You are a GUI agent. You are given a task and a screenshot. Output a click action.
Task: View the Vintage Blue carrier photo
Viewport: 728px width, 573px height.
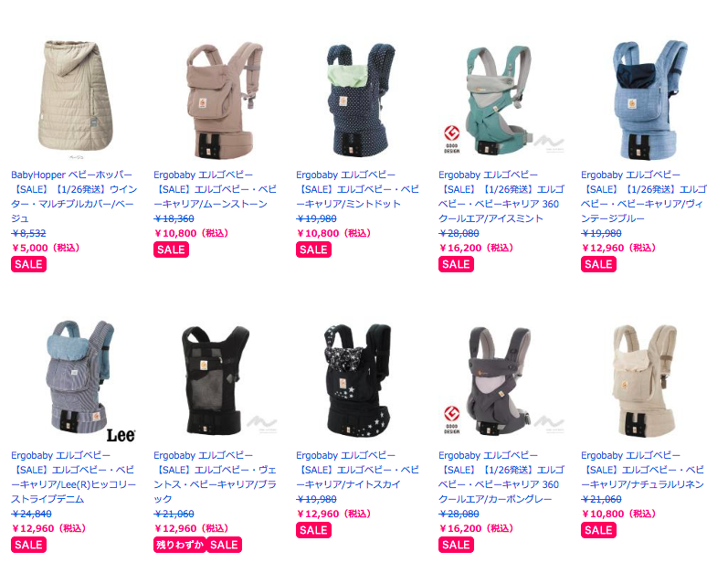650,100
